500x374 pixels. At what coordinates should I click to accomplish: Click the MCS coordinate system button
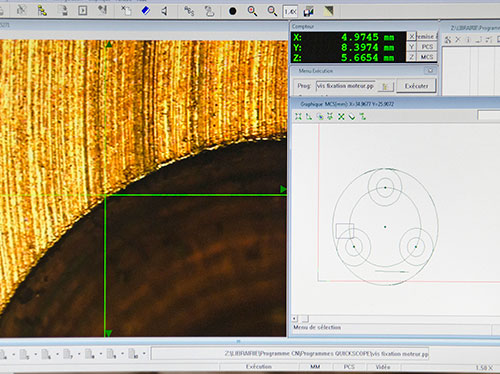[x=427, y=57]
